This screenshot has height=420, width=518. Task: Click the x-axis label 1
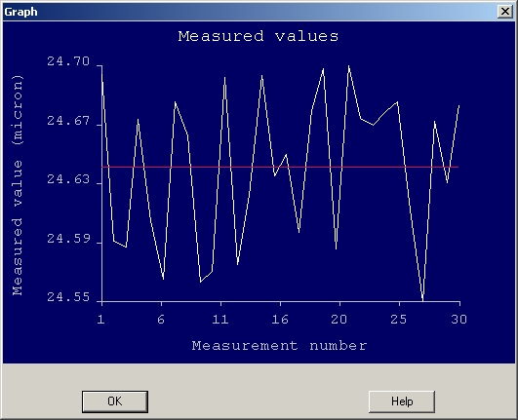(101, 319)
